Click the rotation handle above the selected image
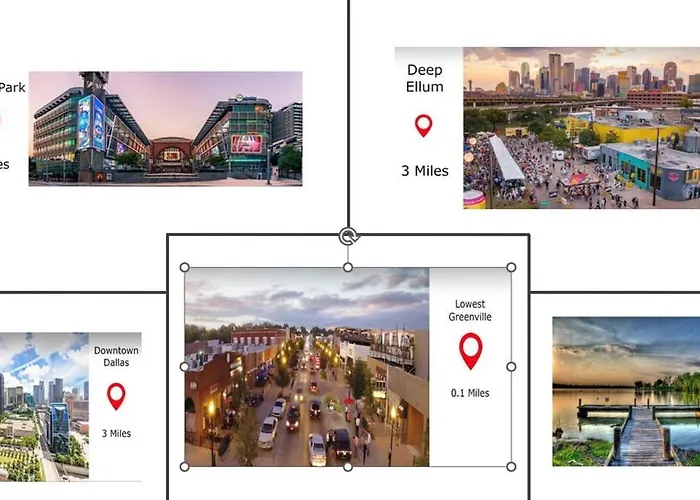 click(348, 236)
